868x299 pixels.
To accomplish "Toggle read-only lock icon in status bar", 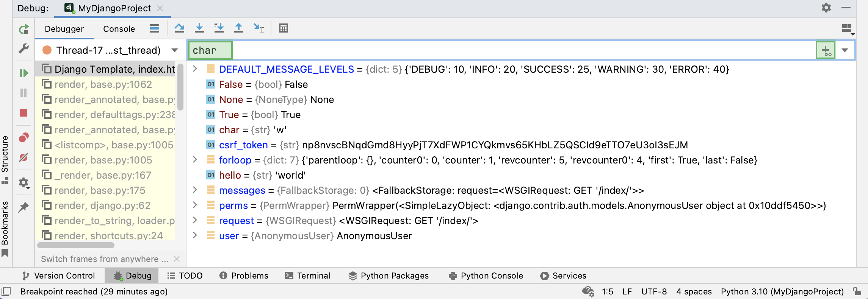I will click(857, 291).
